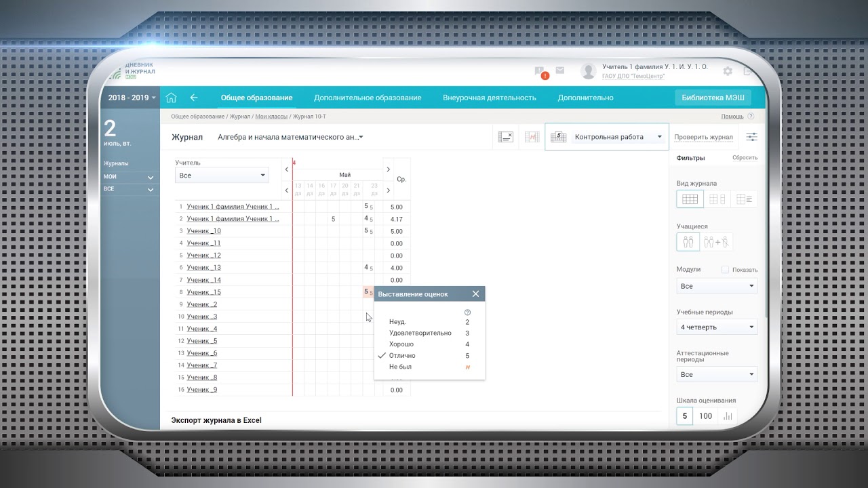The width and height of the screenshot is (868, 488).
Task: Choose the Хорошо grade 4 option
Action: (429, 344)
